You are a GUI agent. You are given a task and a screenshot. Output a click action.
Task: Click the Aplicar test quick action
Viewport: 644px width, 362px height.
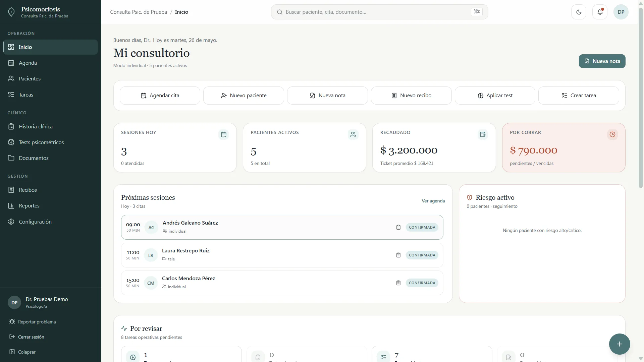click(495, 96)
